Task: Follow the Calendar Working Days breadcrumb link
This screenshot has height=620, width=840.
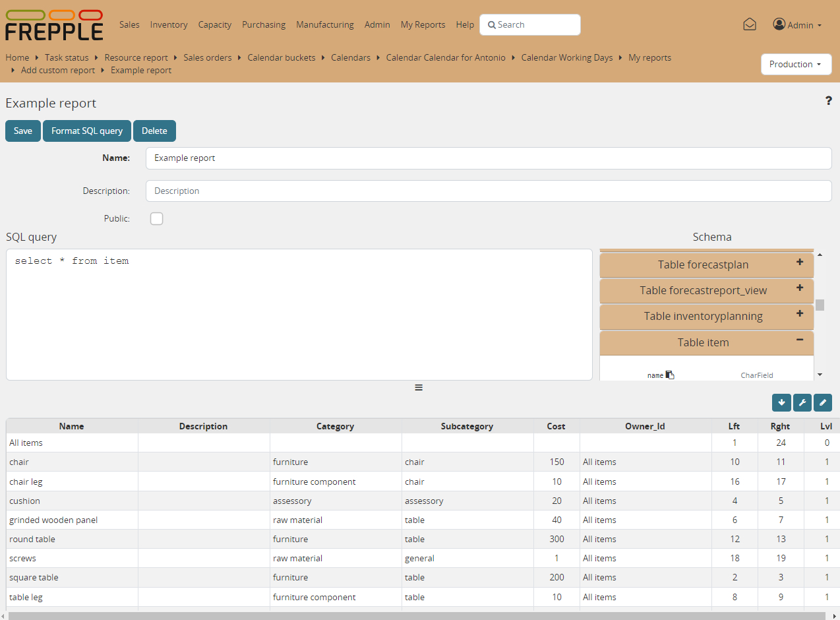Action: pyautogui.click(x=566, y=57)
